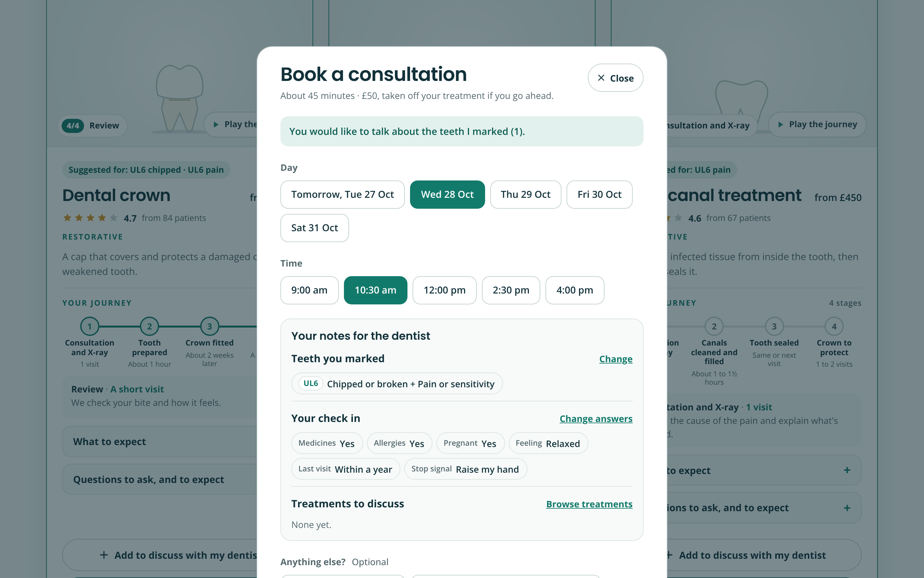Click the dental crown tooth illustration
The height and width of the screenshot is (578, 924).
179,99
